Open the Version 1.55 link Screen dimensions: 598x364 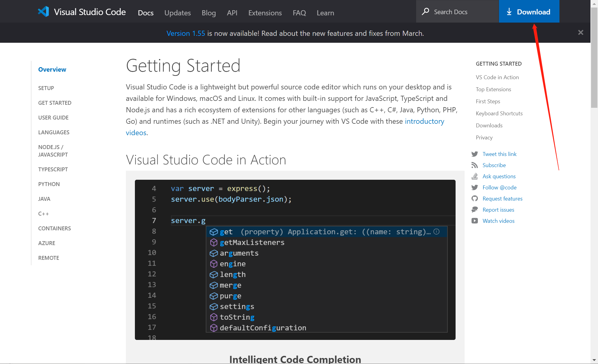click(186, 33)
